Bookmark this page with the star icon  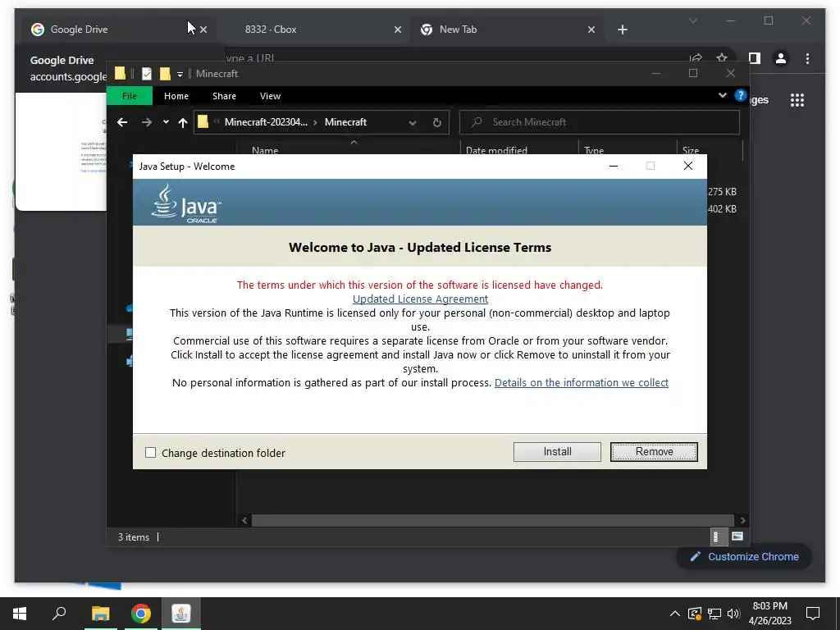pos(722,58)
